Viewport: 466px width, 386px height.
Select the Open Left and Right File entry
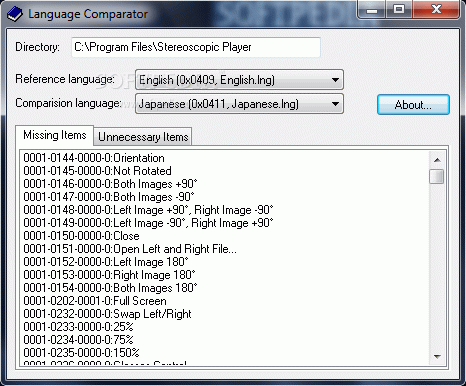click(130, 249)
